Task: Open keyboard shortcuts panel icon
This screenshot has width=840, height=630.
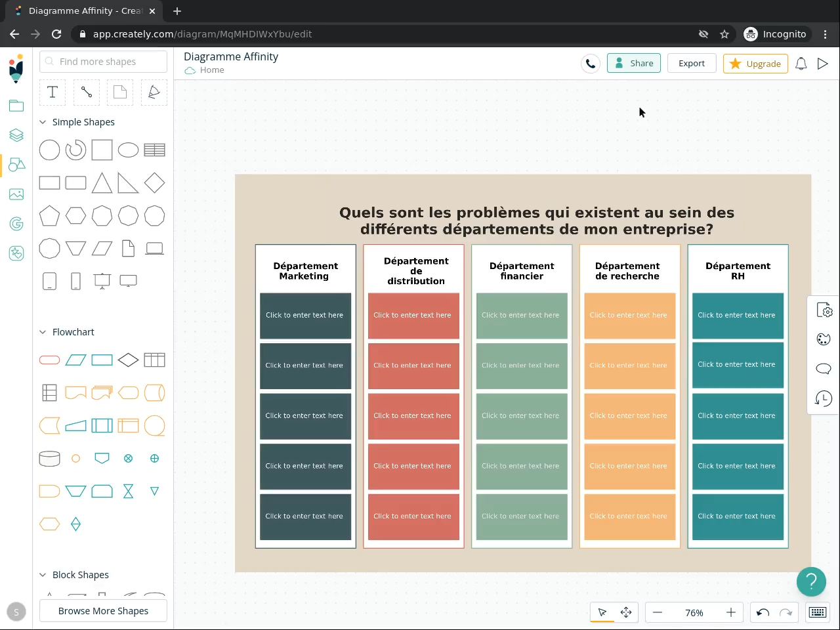Action: click(x=818, y=612)
